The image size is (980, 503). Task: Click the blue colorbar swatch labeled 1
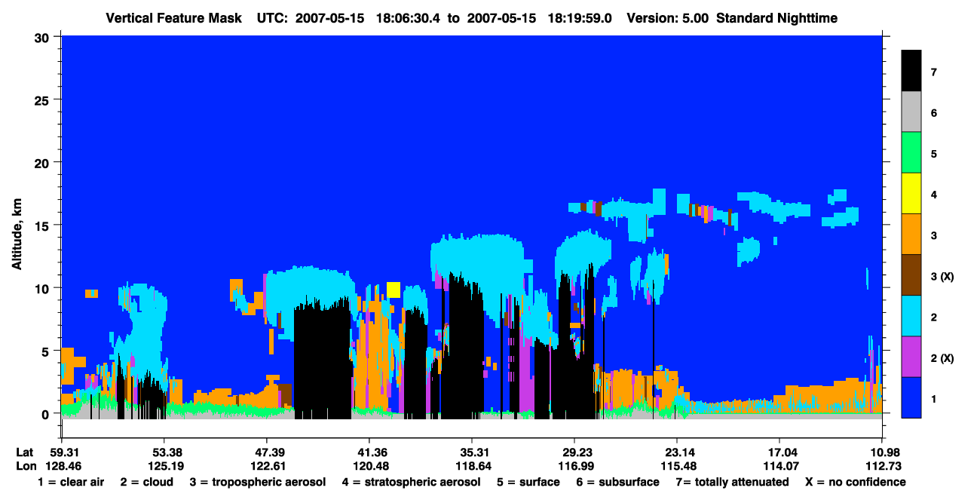pos(911,397)
